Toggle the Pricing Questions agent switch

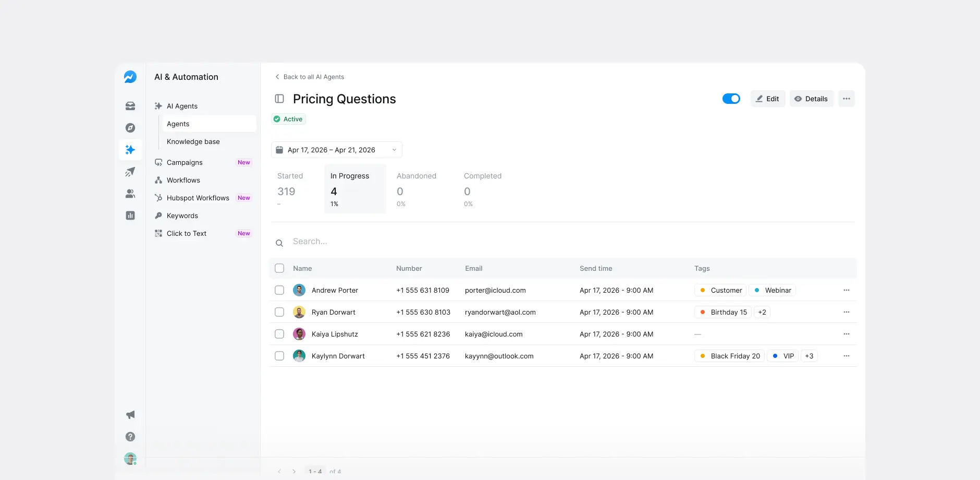(731, 99)
